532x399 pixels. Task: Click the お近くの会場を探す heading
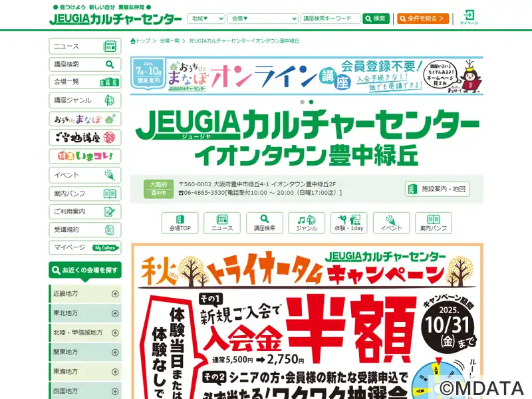click(85, 271)
